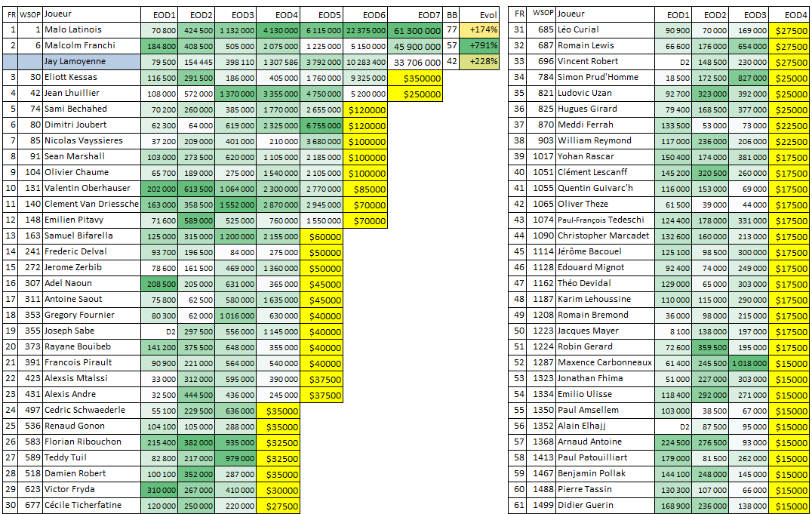Image resolution: width=812 pixels, height=514 pixels.
Task: Click Emilien Pitavy's 589 000 cell
Action: click(196, 220)
